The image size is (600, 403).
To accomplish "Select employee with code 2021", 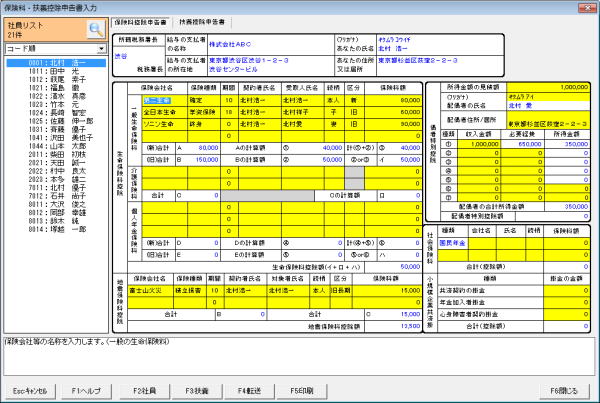I will pos(56,163).
